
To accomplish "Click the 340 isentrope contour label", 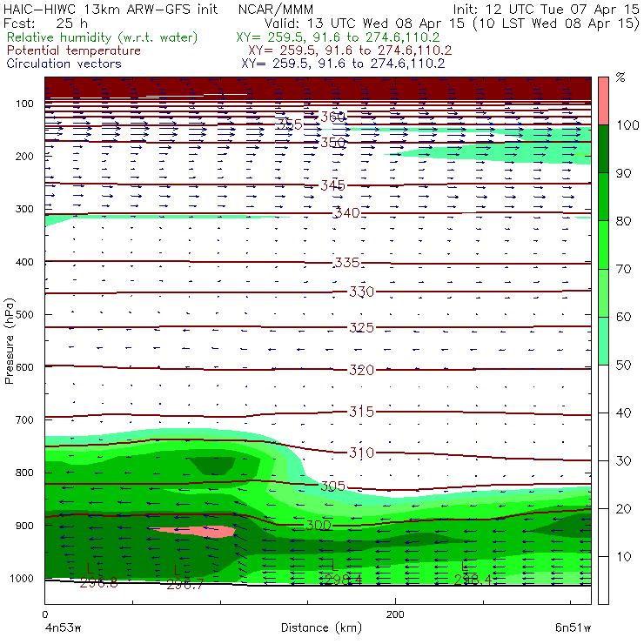I will pos(347,212).
